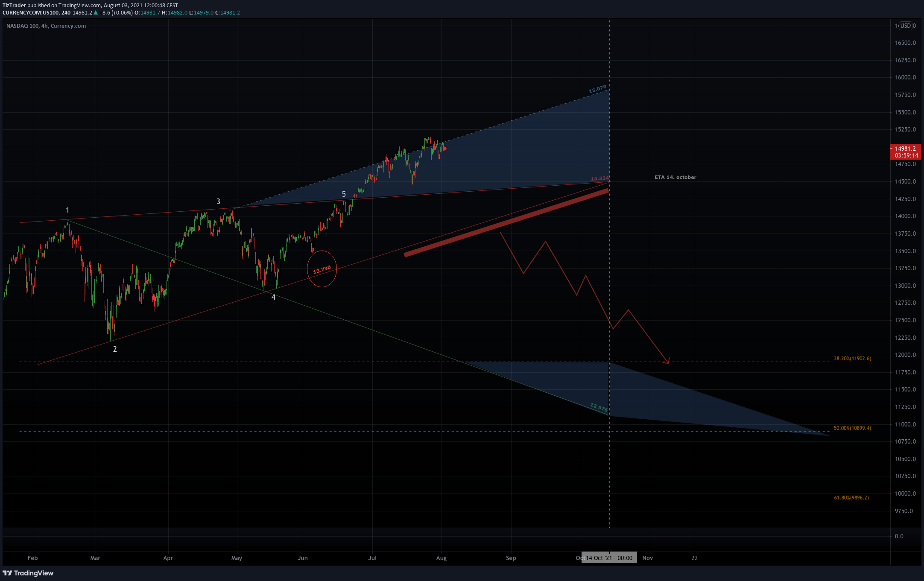Click the 14 Oct '21 date marker on time axis
This screenshot has width=924, height=581.
tap(609, 558)
